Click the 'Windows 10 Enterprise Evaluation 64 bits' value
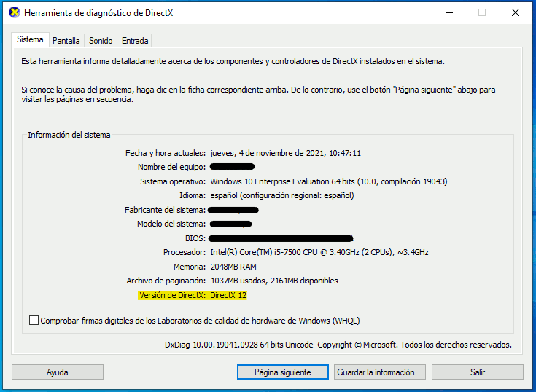The image size is (536, 392). point(282,181)
